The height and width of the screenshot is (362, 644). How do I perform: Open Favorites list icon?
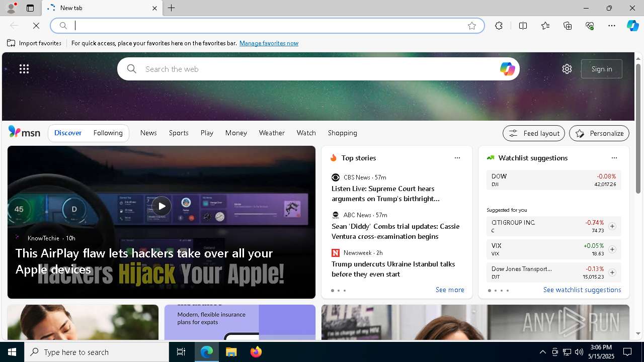(545, 26)
